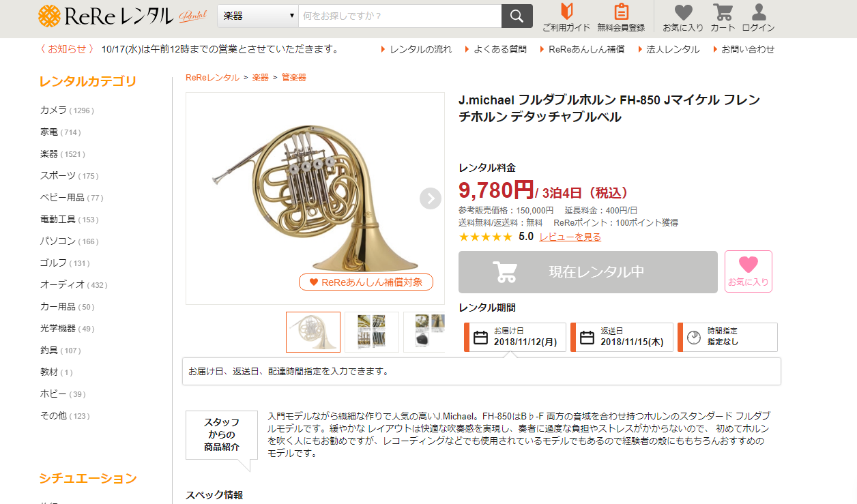The width and height of the screenshot is (857, 504).
Task: Focus the 何をお探しですか search field
Action: point(400,16)
